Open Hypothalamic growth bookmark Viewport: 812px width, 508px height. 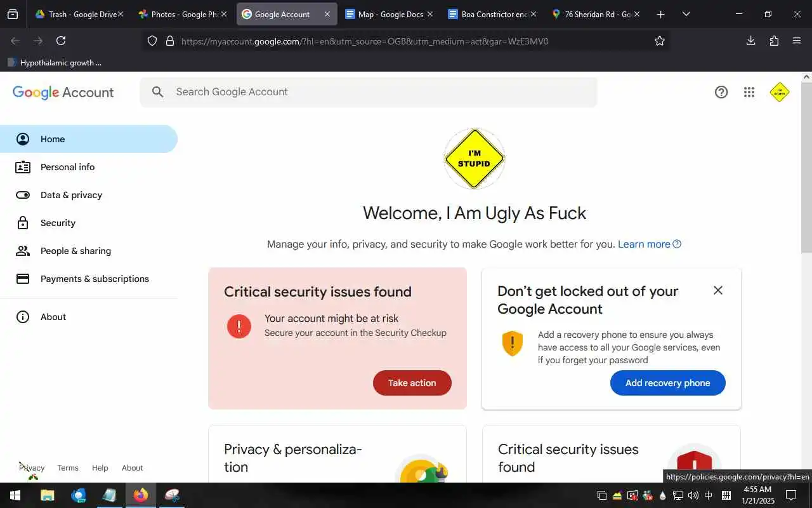pos(55,62)
